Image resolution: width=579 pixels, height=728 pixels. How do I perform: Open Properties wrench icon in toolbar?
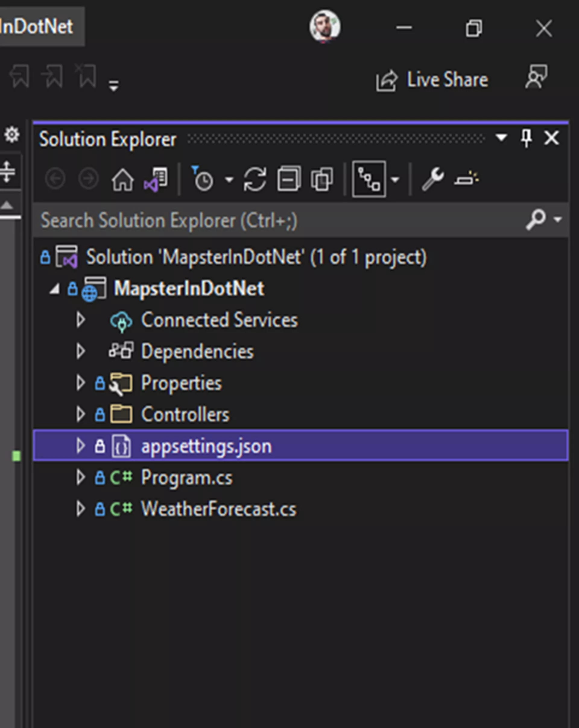(x=433, y=179)
